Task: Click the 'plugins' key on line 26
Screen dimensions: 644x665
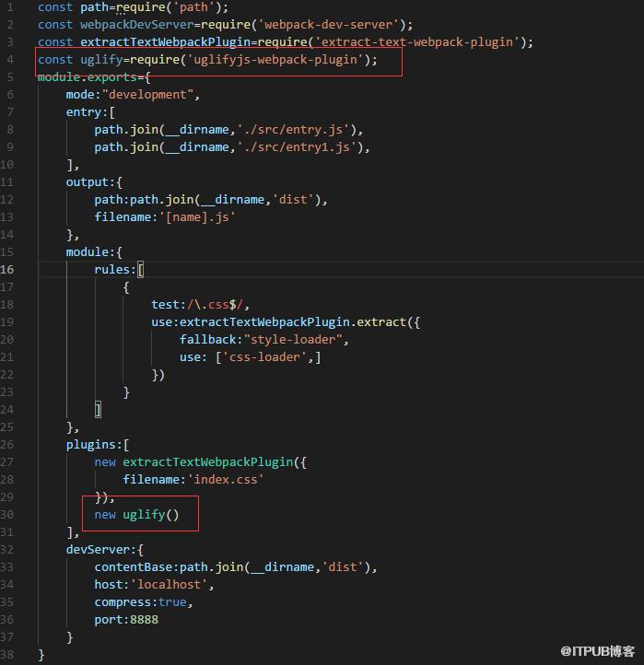Action: 91,444
